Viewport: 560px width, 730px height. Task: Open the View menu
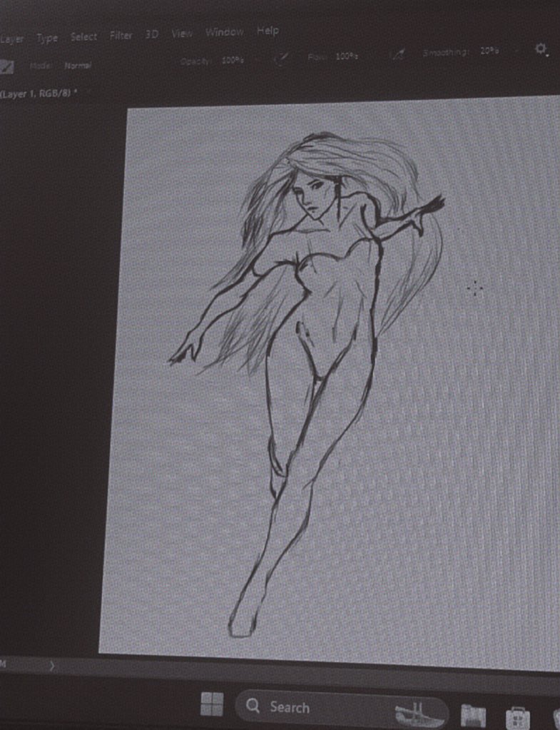[182, 34]
